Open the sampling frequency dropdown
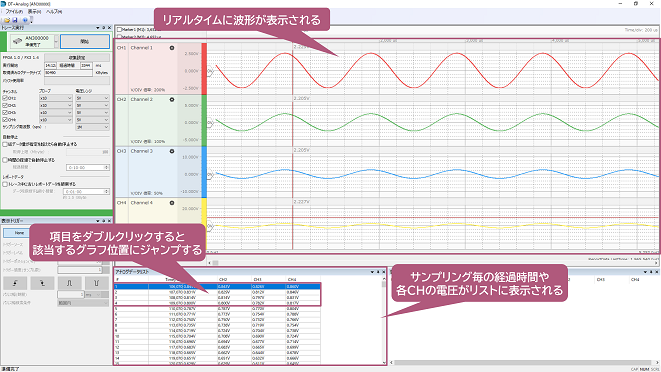 92,127
